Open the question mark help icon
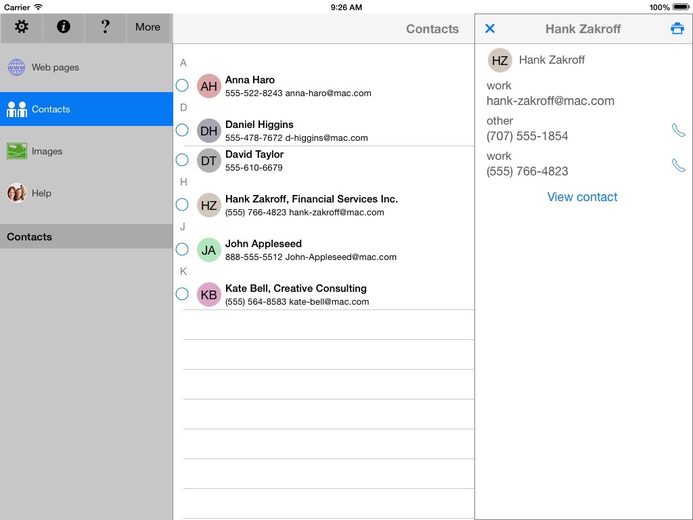This screenshot has width=693, height=520. pyautogui.click(x=105, y=27)
